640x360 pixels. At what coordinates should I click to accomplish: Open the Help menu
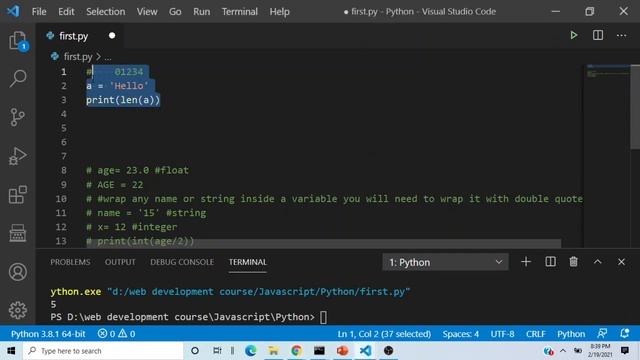tap(280, 11)
